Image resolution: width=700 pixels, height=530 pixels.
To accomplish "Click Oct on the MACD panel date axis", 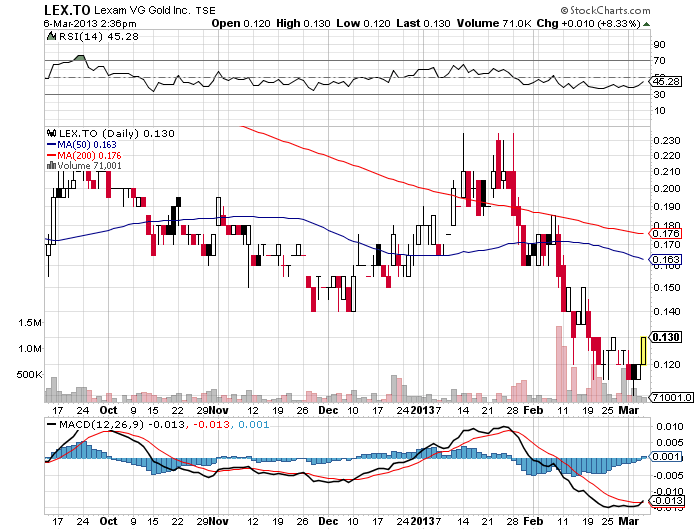I will 108,522.
